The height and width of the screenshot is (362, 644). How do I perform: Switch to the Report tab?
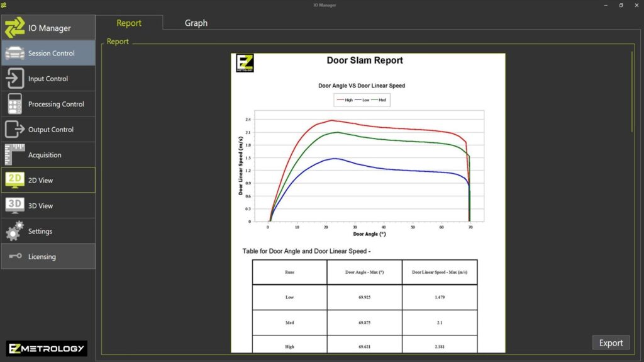(129, 23)
